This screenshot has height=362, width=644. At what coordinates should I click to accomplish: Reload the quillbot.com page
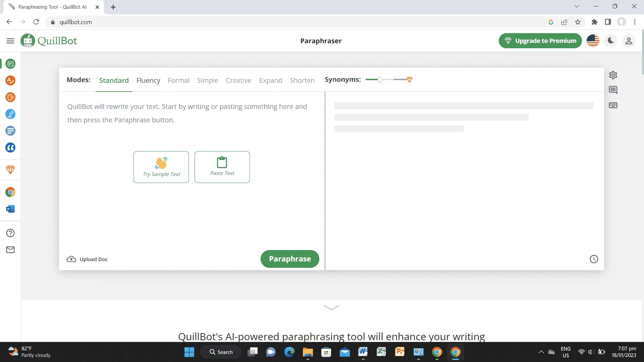coord(36,22)
